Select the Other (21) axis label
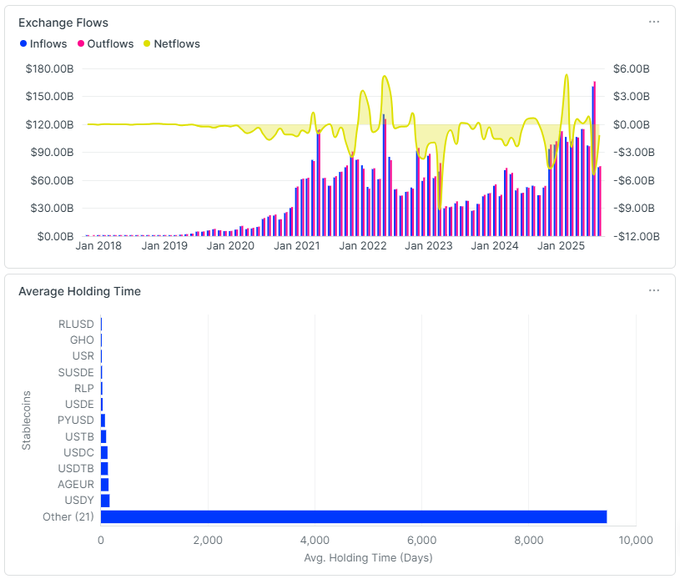The image size is (680, 579). tap(68, 517)
